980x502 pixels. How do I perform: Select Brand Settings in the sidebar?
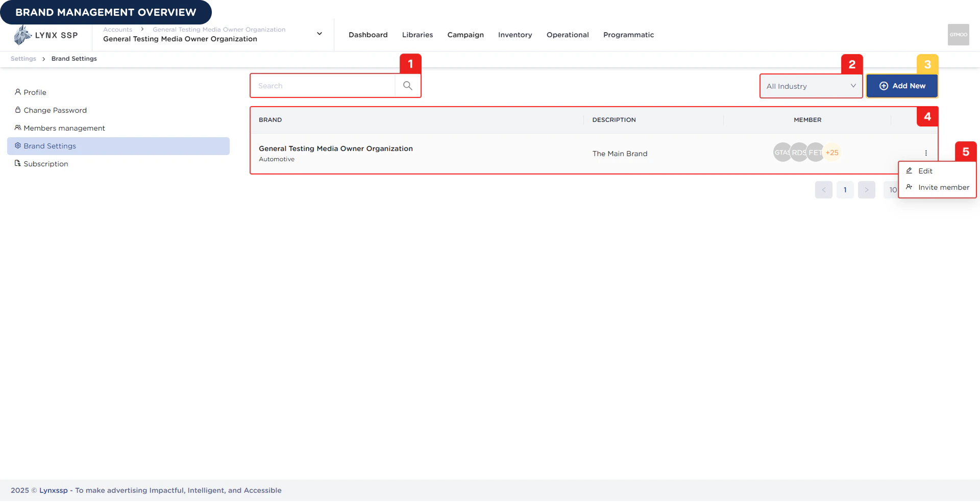click(118, 146)
